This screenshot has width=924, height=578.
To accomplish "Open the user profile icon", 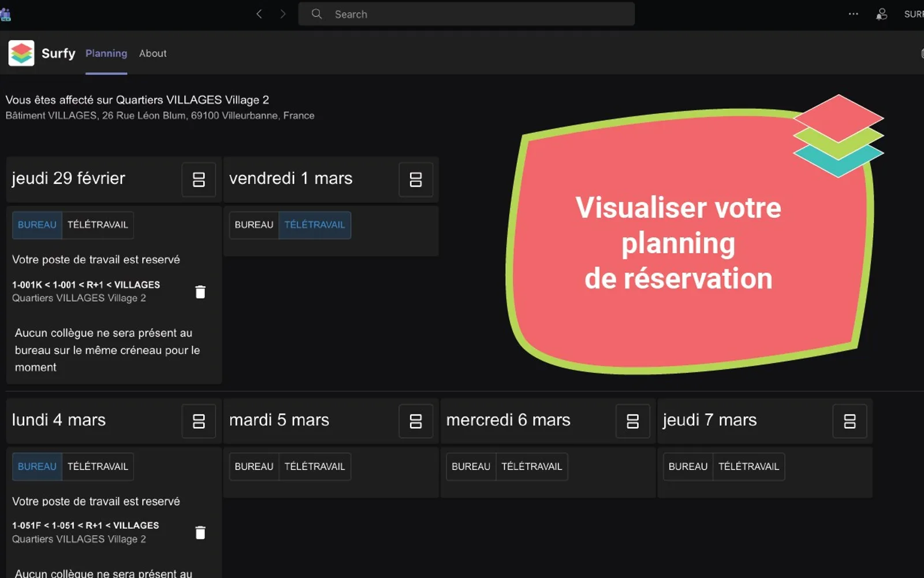I will tap(881, 14).
